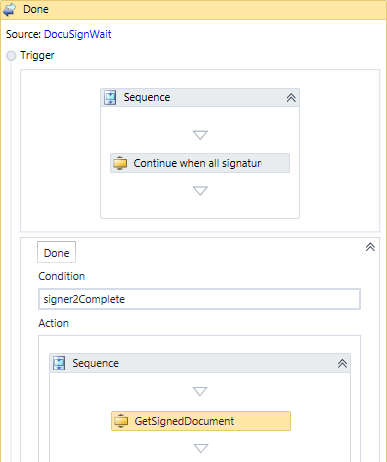Click drop triangle below GetSignedDocument
This screenshot has height=462, width=387.
(x=201, y=448)
